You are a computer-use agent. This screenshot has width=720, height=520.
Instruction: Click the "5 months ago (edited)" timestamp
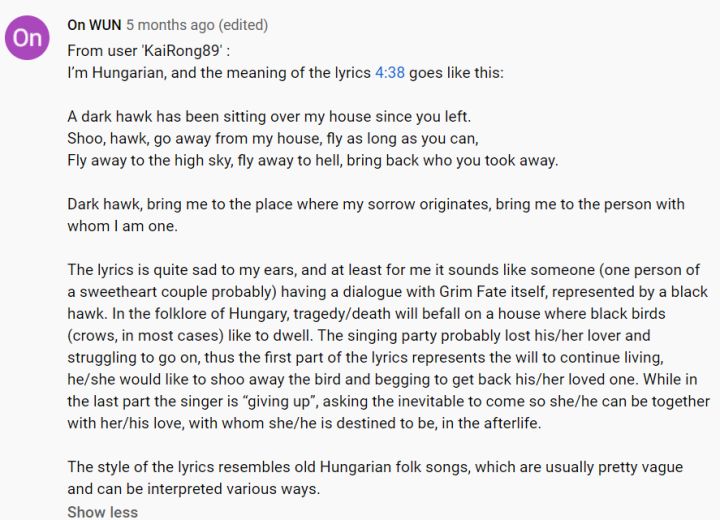pos(197,25)
